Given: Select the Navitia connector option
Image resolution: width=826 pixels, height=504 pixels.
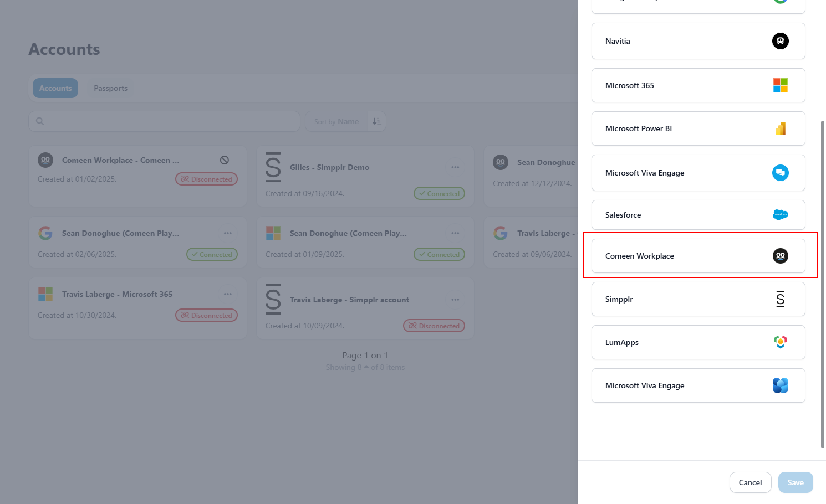Looking at the screenshot, I should point(698,41).
